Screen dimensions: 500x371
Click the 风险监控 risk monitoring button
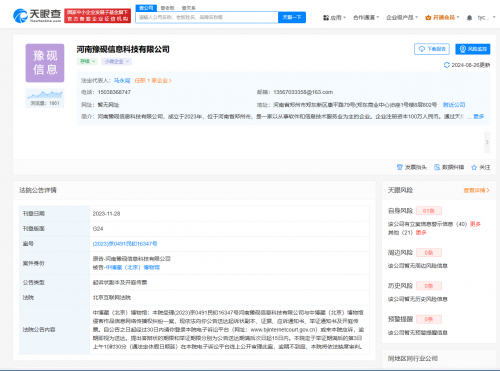tap(473, 49)
